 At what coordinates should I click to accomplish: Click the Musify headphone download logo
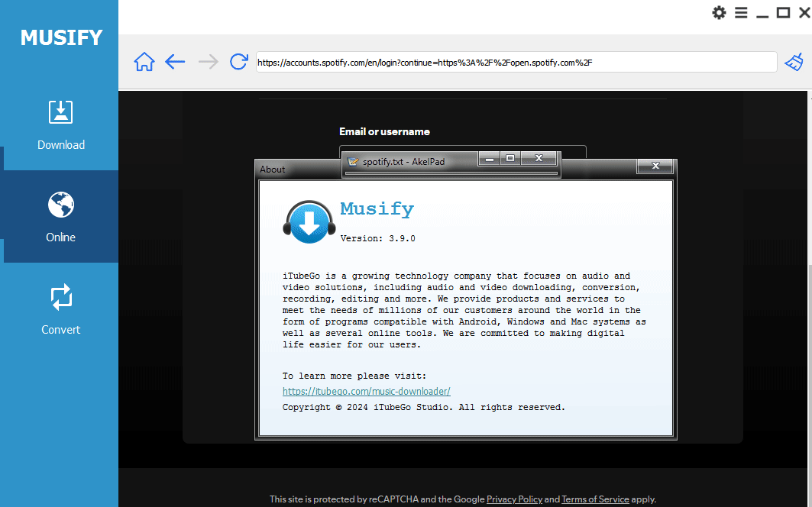coord(309,221)
